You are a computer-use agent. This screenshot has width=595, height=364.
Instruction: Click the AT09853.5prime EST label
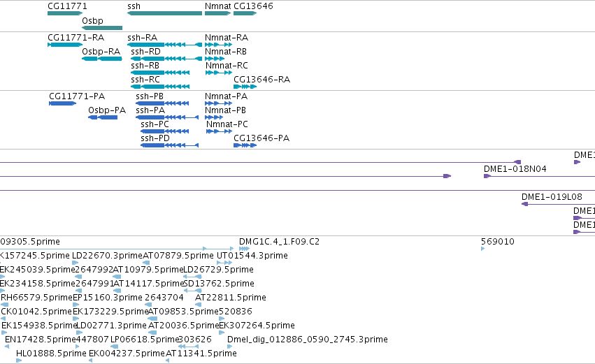183,312
